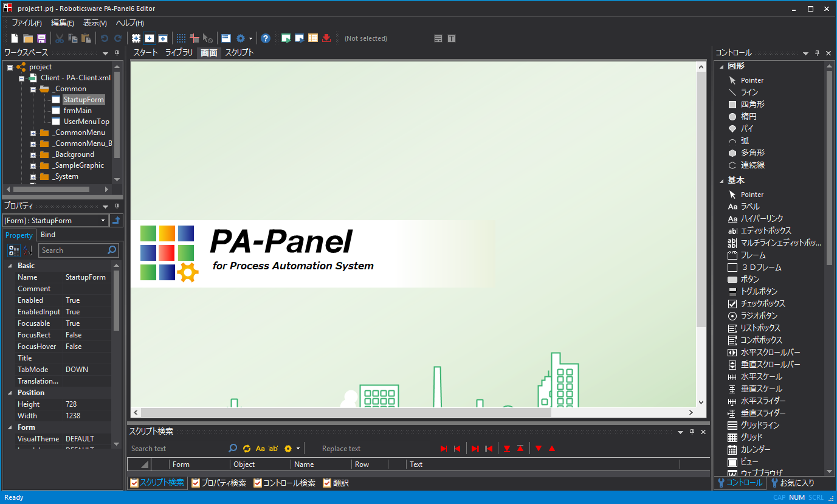Collapse the _Common folder node
This screenshot has width=837, height=504.
click(33, 89)
